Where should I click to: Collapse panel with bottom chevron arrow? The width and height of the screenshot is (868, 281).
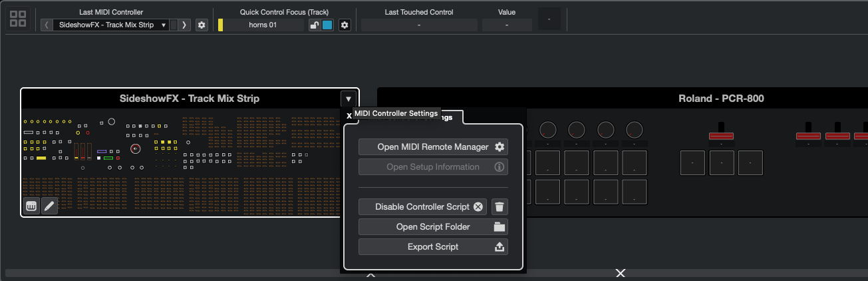[x=371, y=274]
